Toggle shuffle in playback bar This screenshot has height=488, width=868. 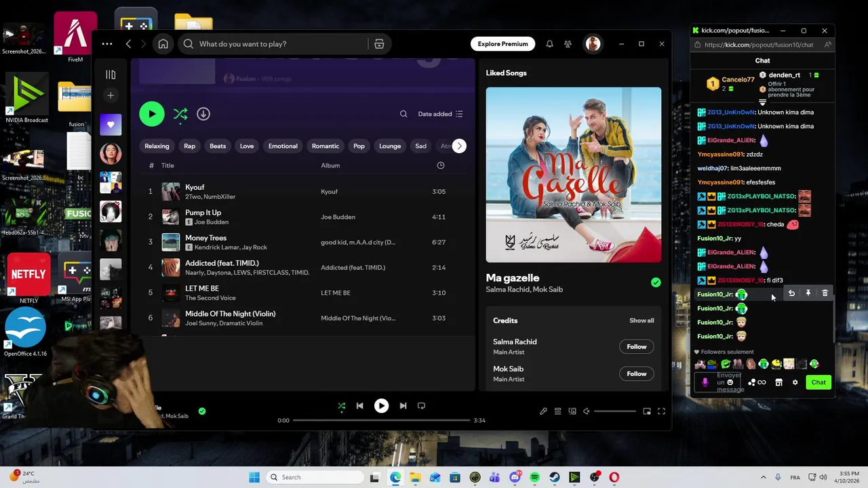(342, 406)
